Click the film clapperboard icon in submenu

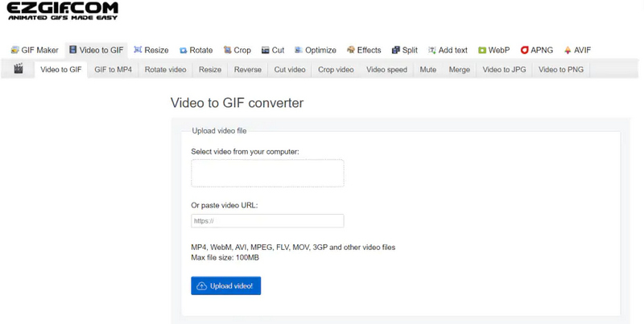(x=19, y=69)
